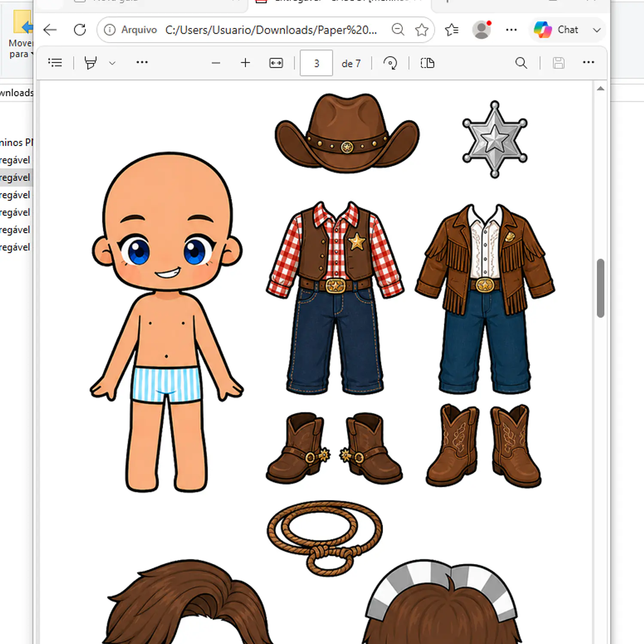Zoom out the PDF with minus
This screenshot has height=644, width=644.
[x=216, y=63]
